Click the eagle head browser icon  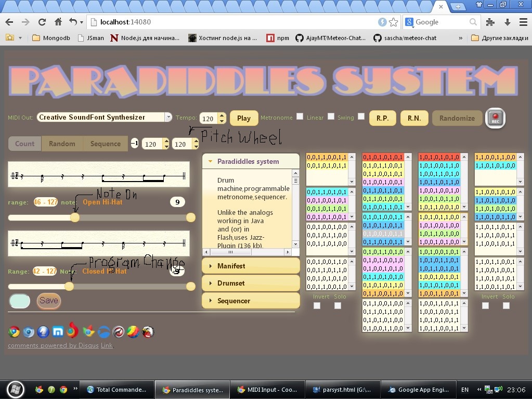click(x=148, y=332)
